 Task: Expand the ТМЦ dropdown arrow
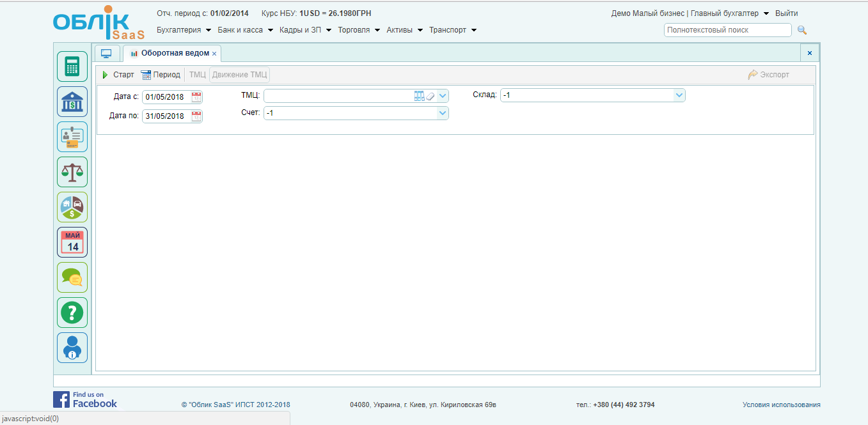coord(443,96)
